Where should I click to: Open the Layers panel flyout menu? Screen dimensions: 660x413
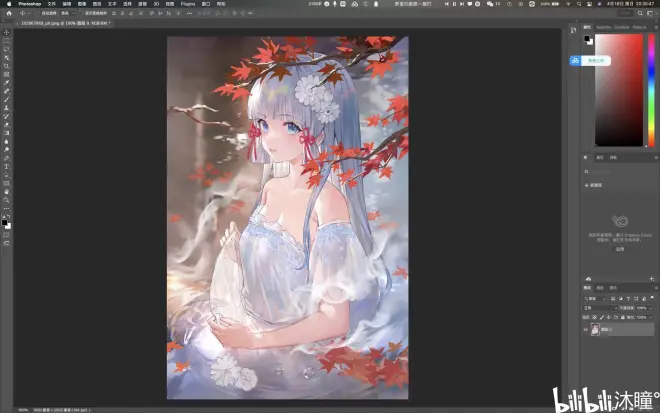(656, 288)
